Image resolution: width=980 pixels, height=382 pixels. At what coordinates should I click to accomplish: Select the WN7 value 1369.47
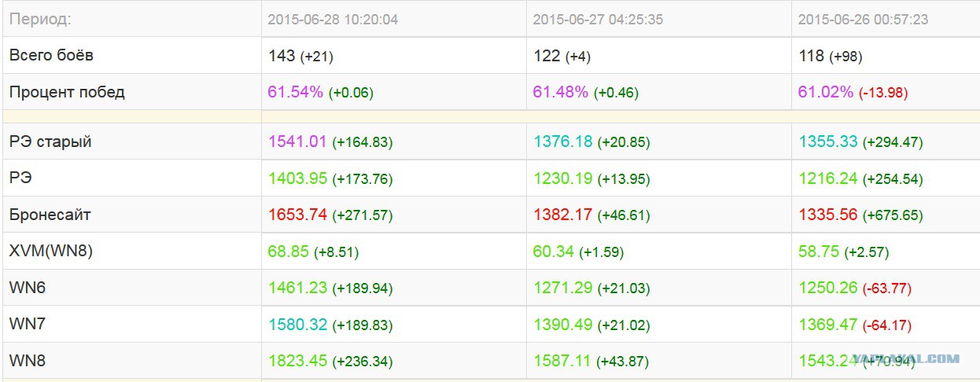pyautogui.click(x=827, y=324)
